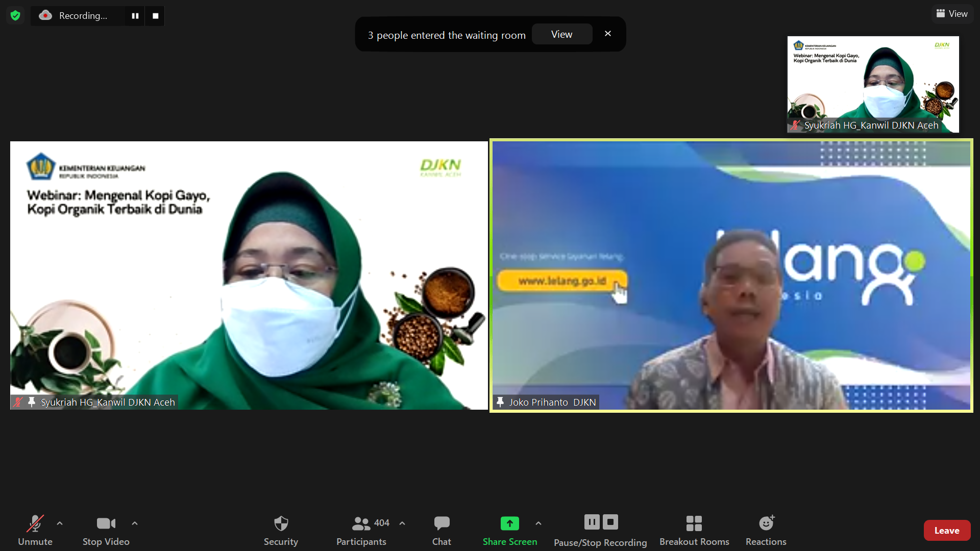Screen dimensions: 980x551
Task: Pause recording from the top recording indicator
Action: pos(135,16)
